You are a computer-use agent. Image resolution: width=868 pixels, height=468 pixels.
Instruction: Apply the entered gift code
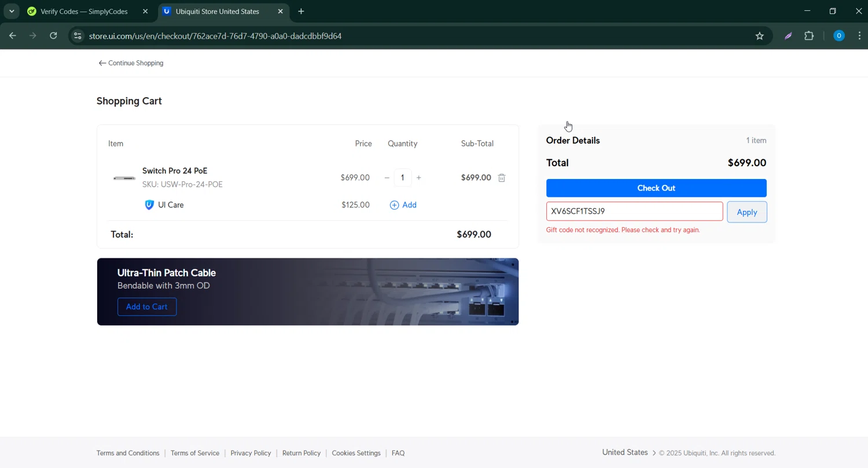point(746,212)
